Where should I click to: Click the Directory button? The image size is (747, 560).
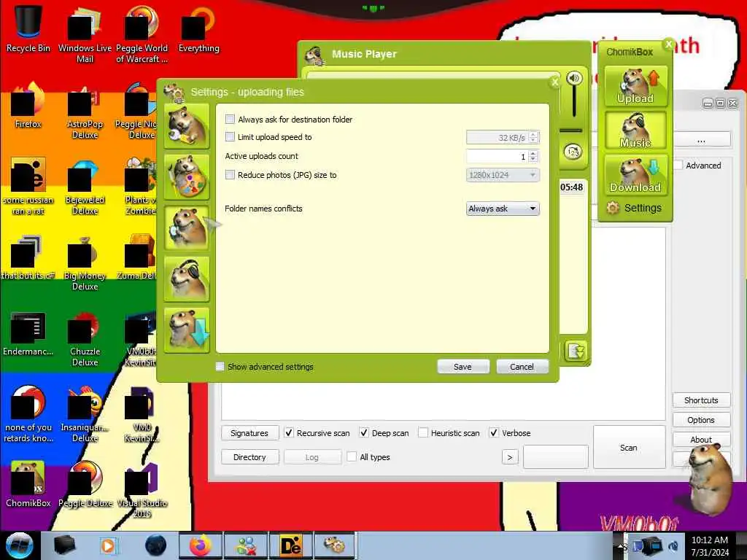click(249, 457)
